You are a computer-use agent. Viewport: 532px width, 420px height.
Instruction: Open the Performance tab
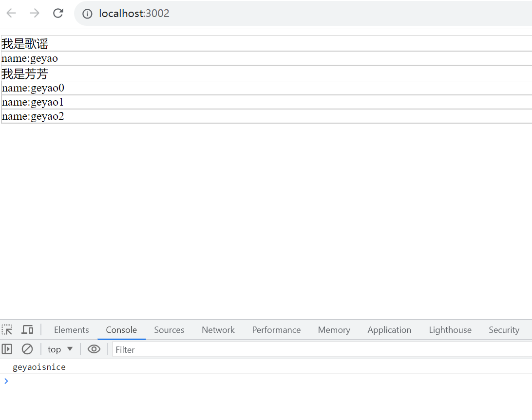(x=276, y=330)
